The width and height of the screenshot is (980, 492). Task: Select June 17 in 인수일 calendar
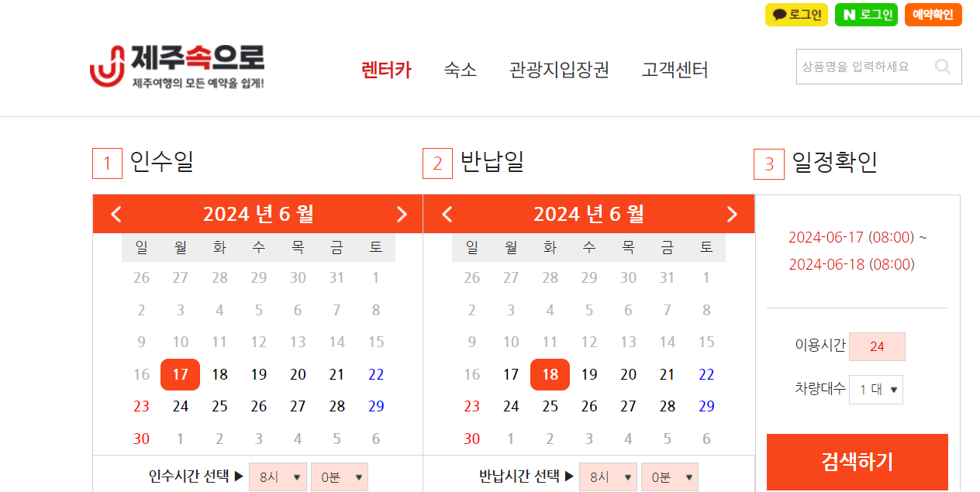click(180, 374)
